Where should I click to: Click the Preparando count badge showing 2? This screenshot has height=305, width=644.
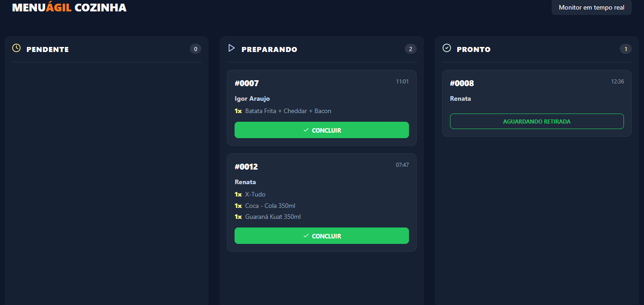[410, 49]
